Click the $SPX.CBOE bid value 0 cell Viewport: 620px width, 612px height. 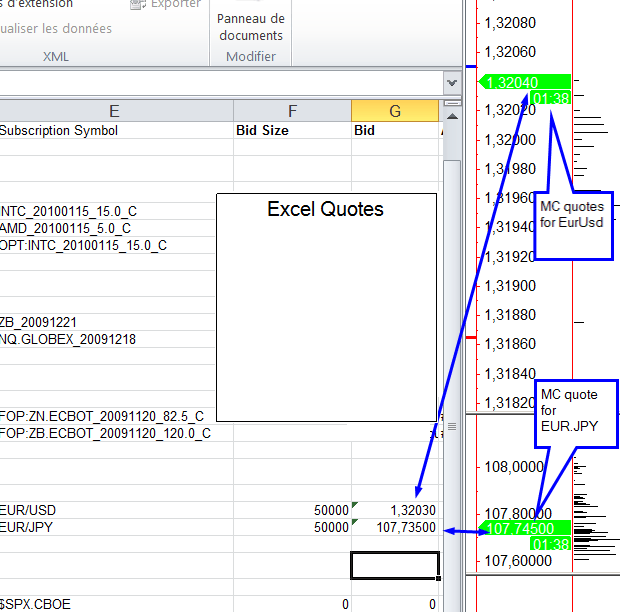coord(395,604)
